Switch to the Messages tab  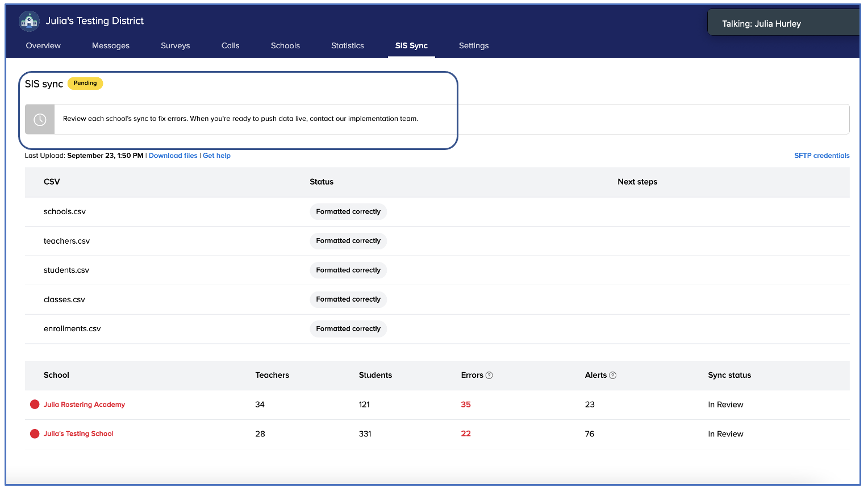[111, 46]
